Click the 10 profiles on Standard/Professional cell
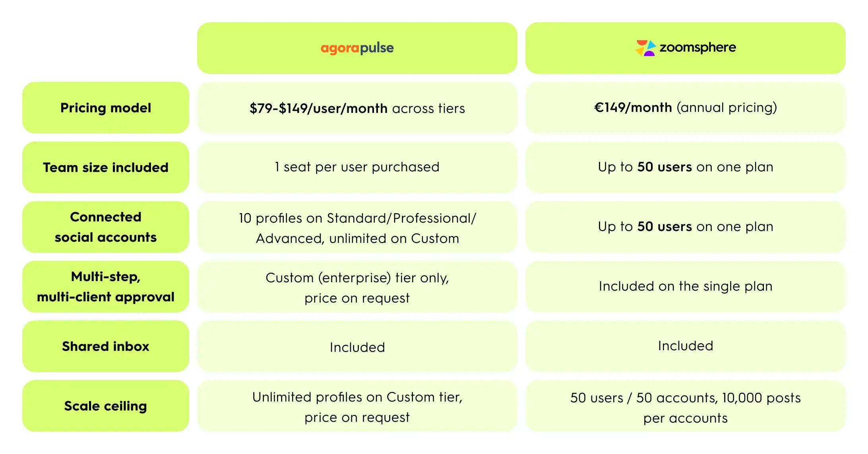The width and height of the screenshot is (868, 454). 357,227
